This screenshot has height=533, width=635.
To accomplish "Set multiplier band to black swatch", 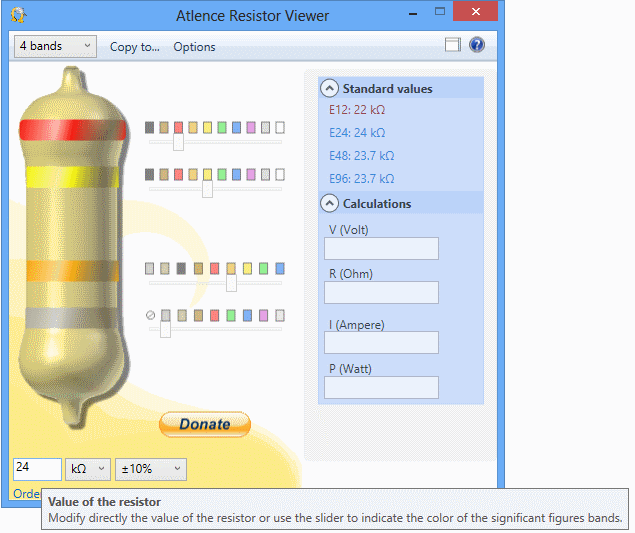I will click(181, 269).
